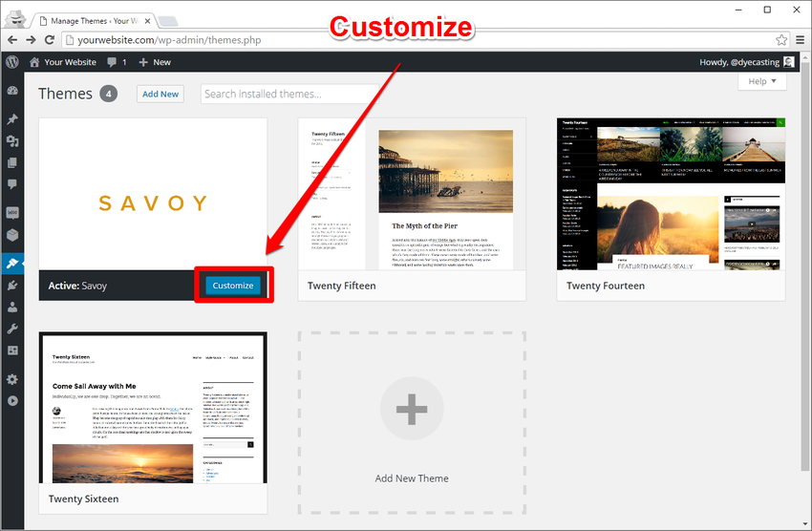Open Chrome hamburger menu
This screenshot has height=531, width=812.
point(801,40)
